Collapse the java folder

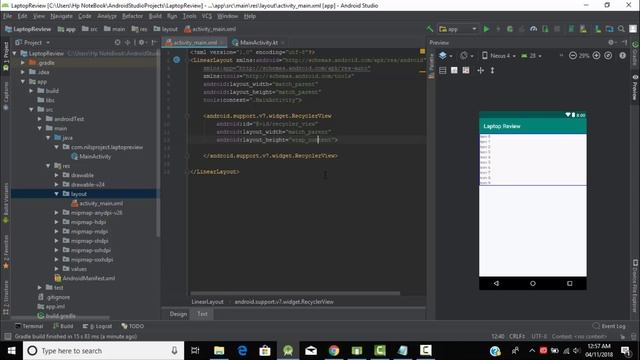48,138
